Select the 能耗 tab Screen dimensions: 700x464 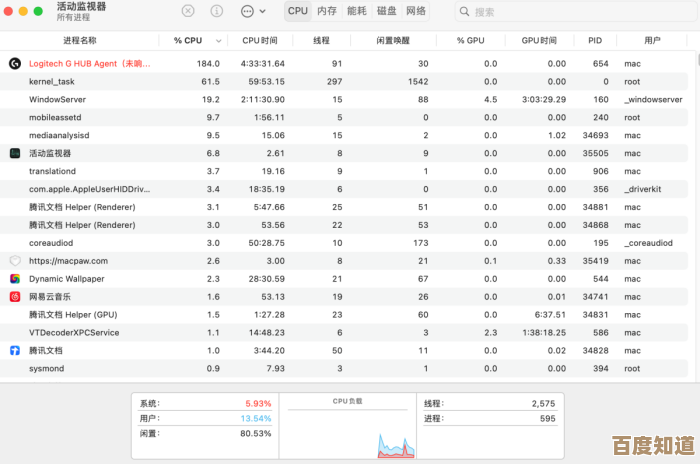[x=357, y=11]
